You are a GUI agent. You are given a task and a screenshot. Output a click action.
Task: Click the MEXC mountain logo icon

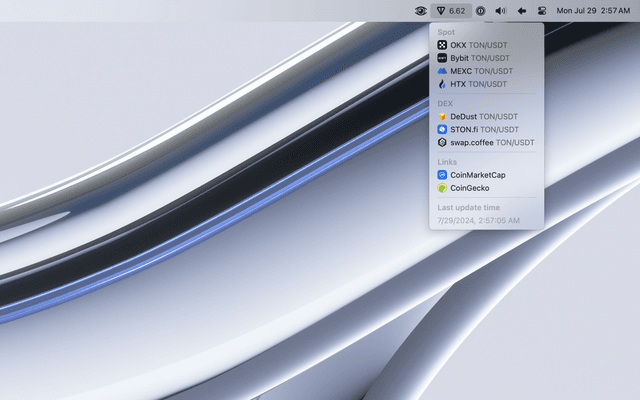442,71
